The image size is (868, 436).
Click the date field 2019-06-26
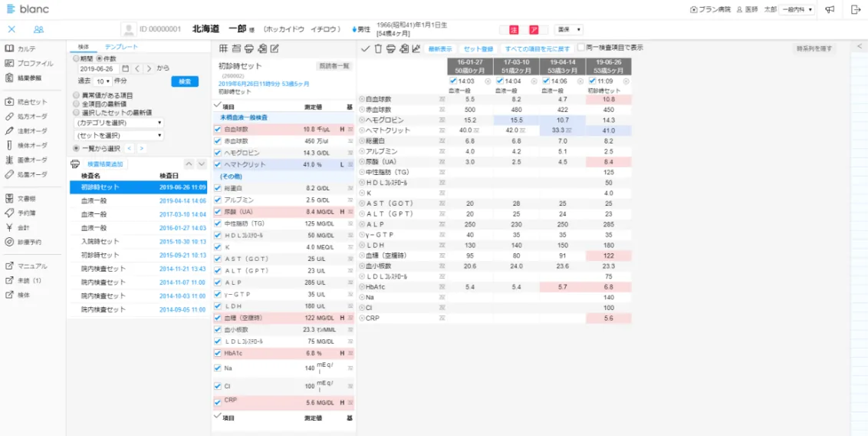99,68
